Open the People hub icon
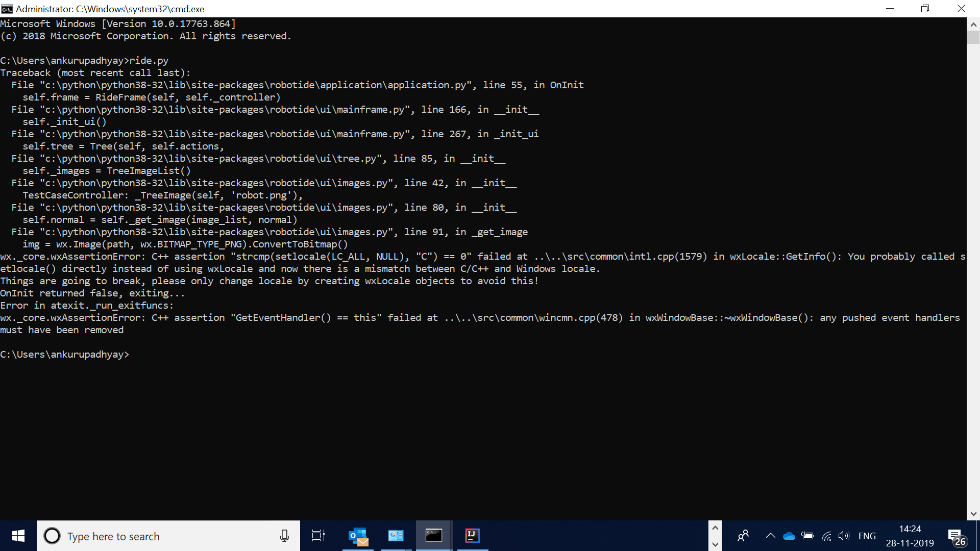The image size is (980, 551). (743, 536)
